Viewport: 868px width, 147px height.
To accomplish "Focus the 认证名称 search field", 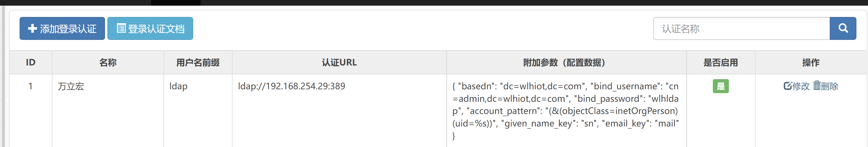I will [741, 28].
